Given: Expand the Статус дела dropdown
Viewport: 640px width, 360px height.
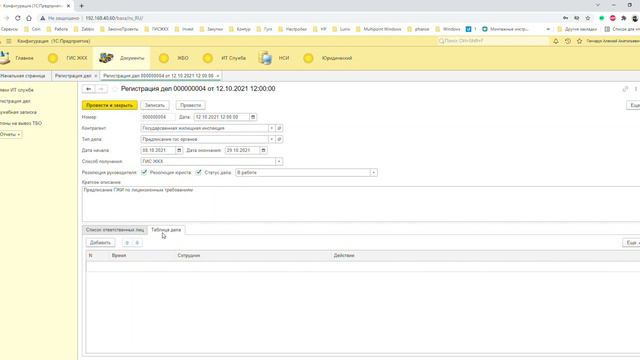Looking at the screenshot, I should click(x=373, y=173).
